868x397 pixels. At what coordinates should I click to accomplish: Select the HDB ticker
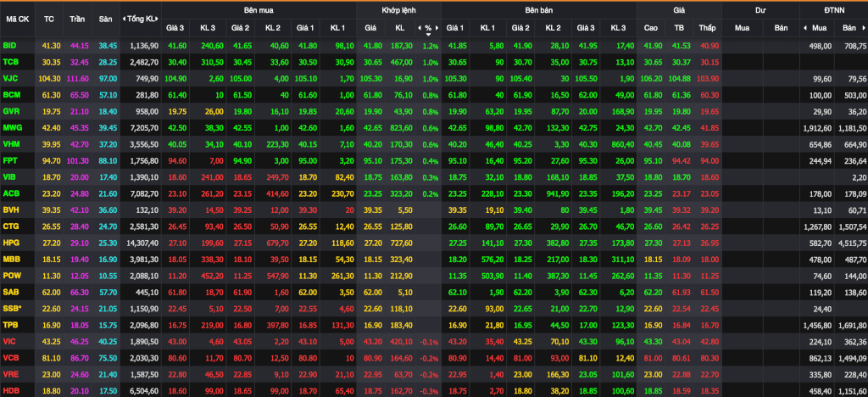[10, 391]
